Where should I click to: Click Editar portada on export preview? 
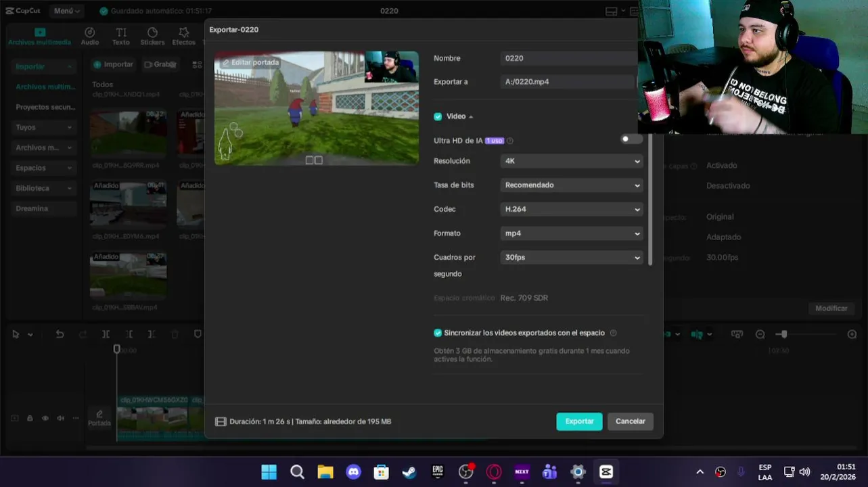[x=250, y=62]
